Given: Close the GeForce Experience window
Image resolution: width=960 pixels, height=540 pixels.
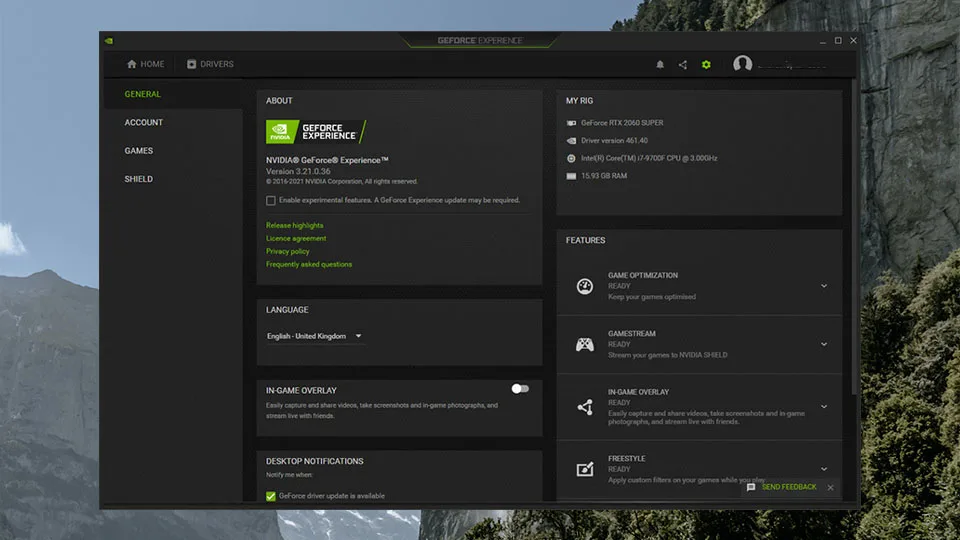Looking at the screenshot, I should [x=853, y=41].
